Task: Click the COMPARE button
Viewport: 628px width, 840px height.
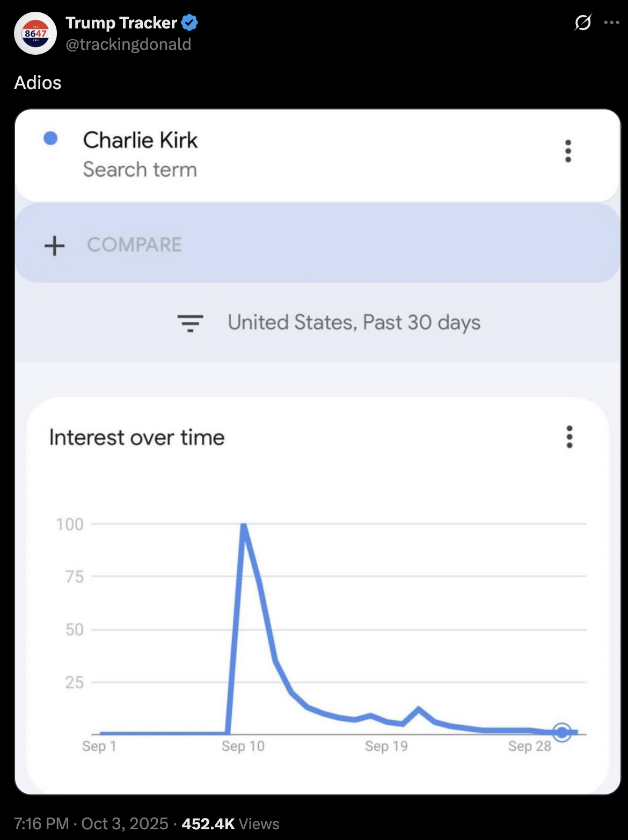Action: [x=134, y=245]
